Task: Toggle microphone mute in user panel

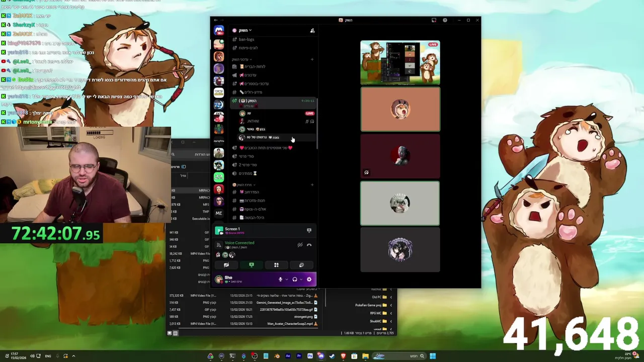Action: point(280,279)
